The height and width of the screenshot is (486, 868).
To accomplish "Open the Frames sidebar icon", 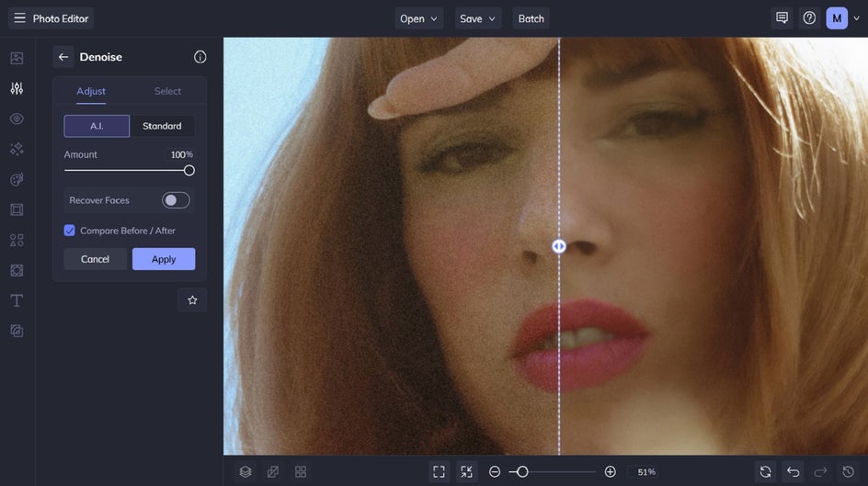I will click(17, 209).
